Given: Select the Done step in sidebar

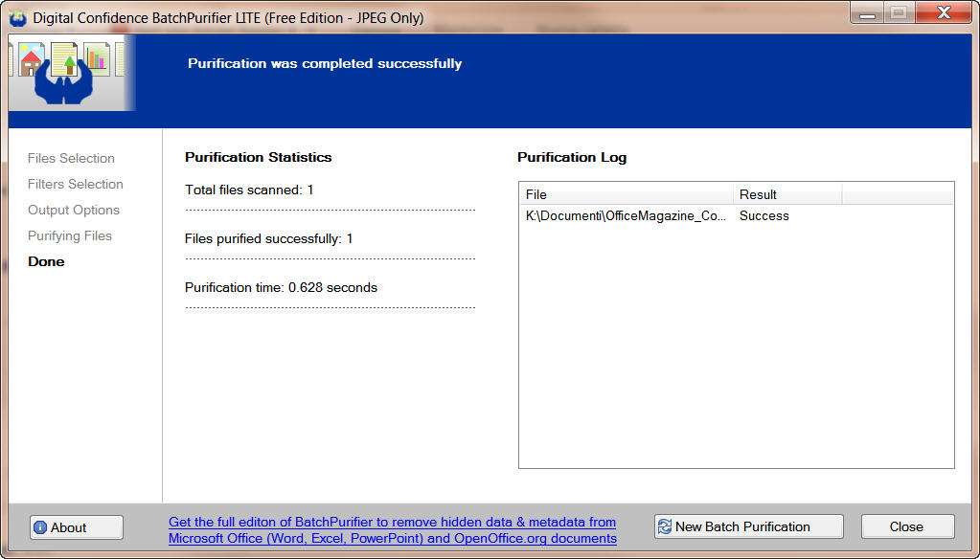Looking at the screenshot, I should pos(46,262).
